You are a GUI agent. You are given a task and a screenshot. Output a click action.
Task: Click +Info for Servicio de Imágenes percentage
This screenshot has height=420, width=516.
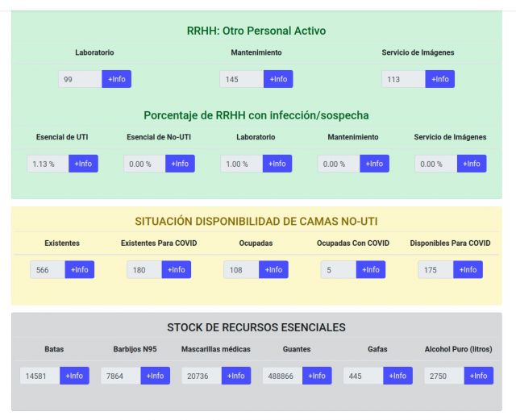pos(472,164)
